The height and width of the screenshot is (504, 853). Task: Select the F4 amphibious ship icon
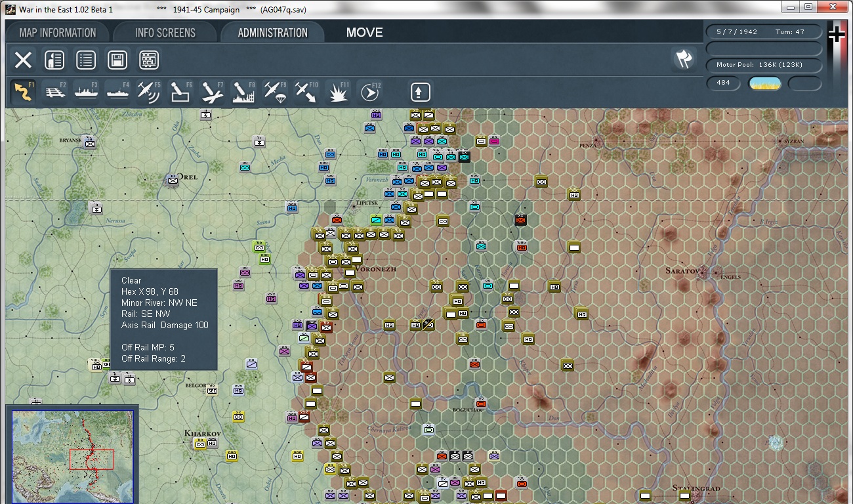click(x=118, y=92)
